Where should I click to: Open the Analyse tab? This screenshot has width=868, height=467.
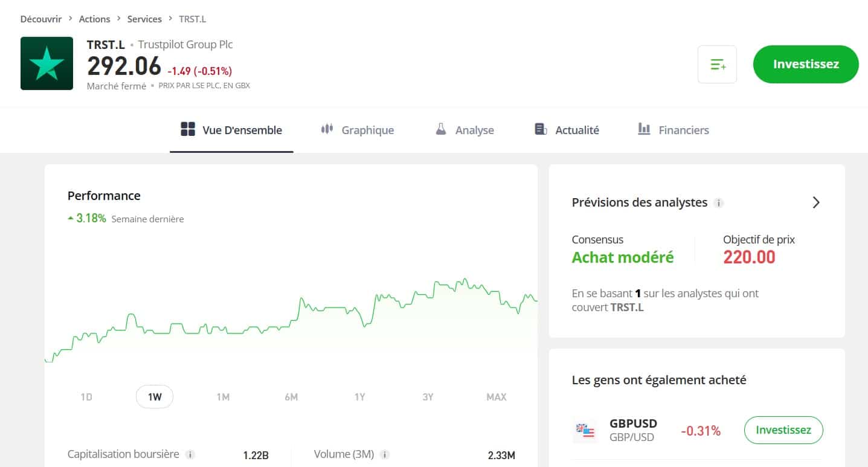pyautogui.click(x=465, y=130)
